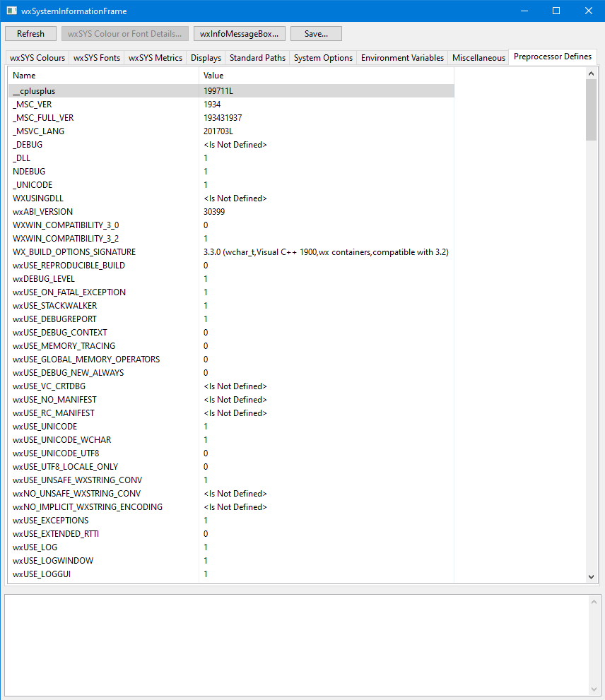Click inside the lower log text area
This screenshot has width=605, height=700.
296,645
